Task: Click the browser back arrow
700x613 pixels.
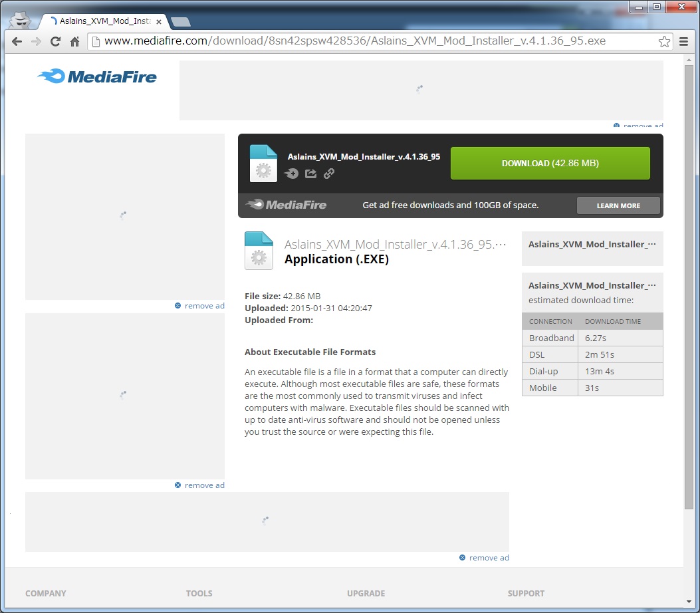Action: coord(17,41)
